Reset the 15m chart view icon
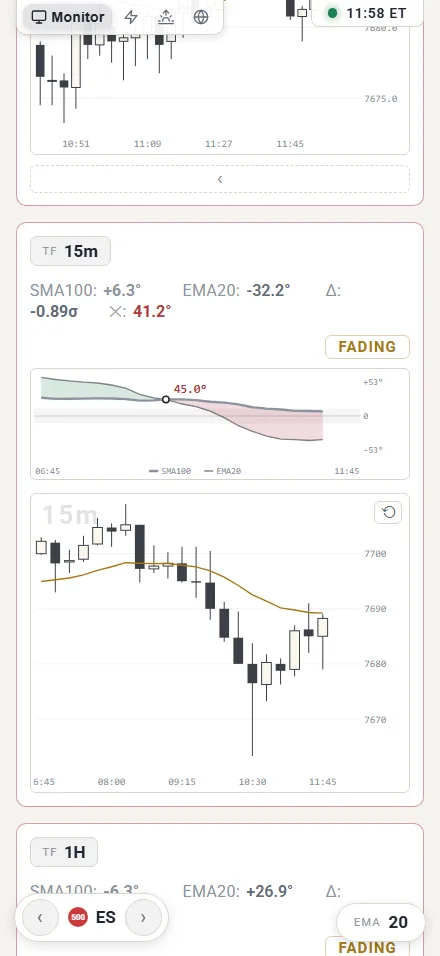This screenshot has width=440, height=956. (x=388, y=513)
